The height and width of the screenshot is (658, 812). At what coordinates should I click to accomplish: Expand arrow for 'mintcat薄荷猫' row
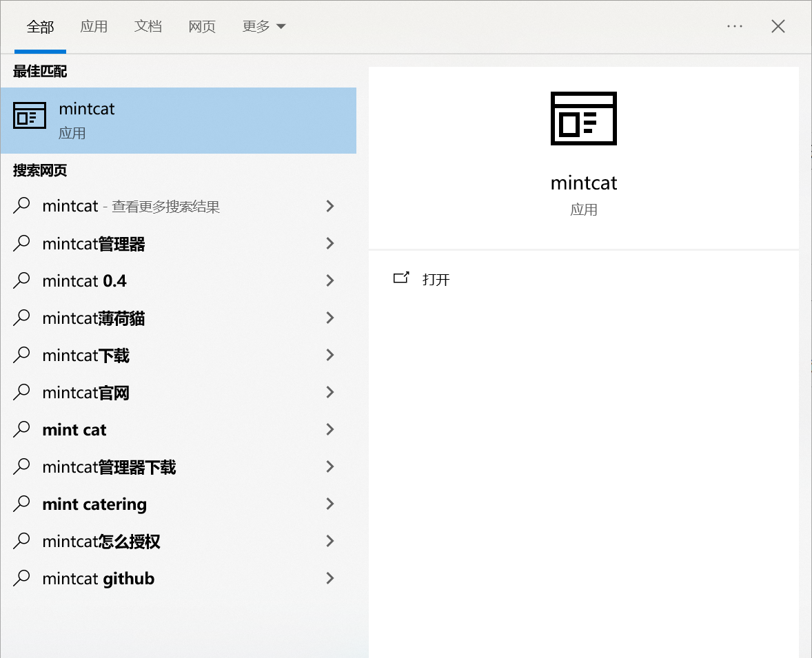click(330, 318)
